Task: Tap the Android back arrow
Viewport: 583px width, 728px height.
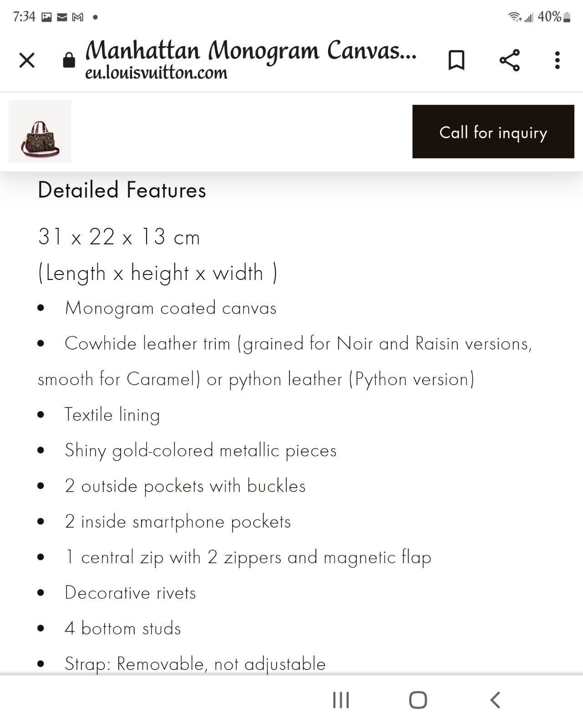Action: point(495,700)
